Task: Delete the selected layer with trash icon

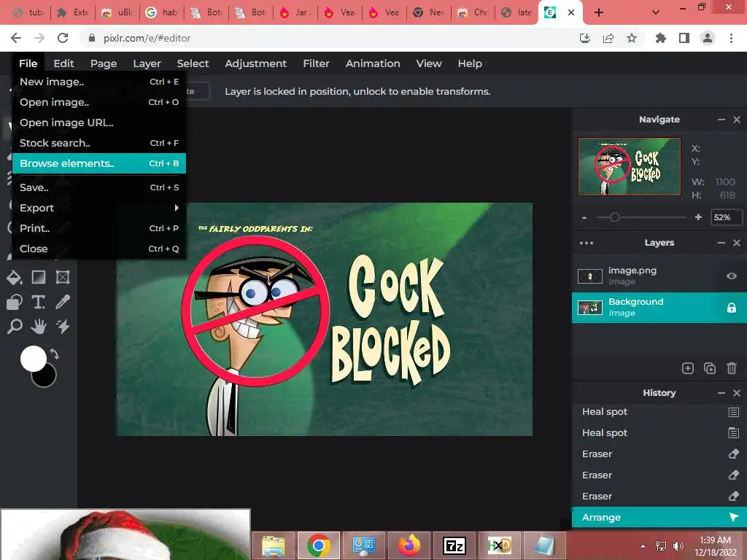Action: pos(732,368)
